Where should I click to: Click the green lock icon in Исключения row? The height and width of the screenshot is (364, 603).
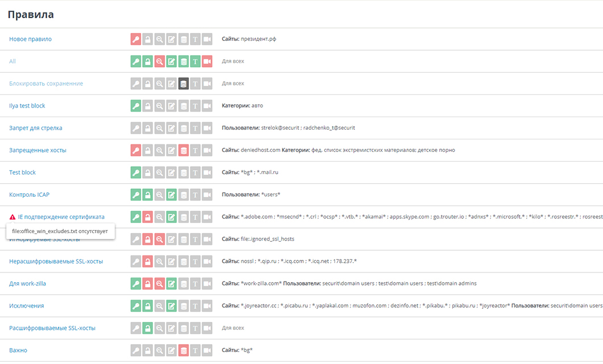pos(148,307)
